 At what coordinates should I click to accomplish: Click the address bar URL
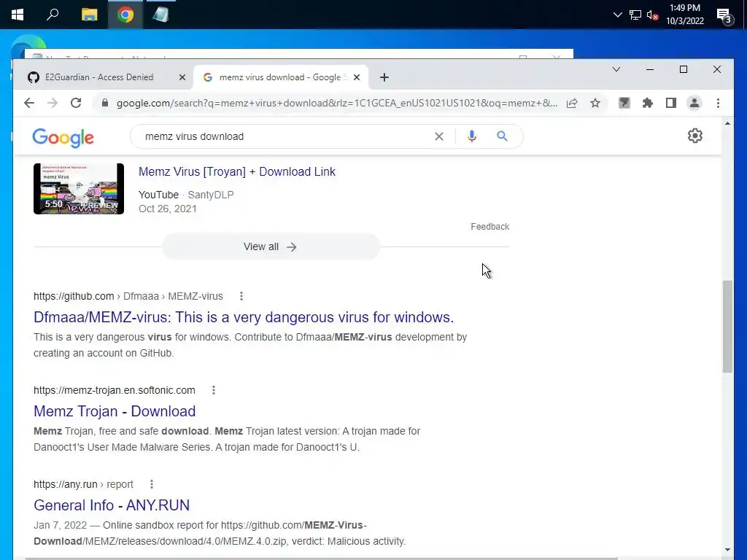coord(337,103)
